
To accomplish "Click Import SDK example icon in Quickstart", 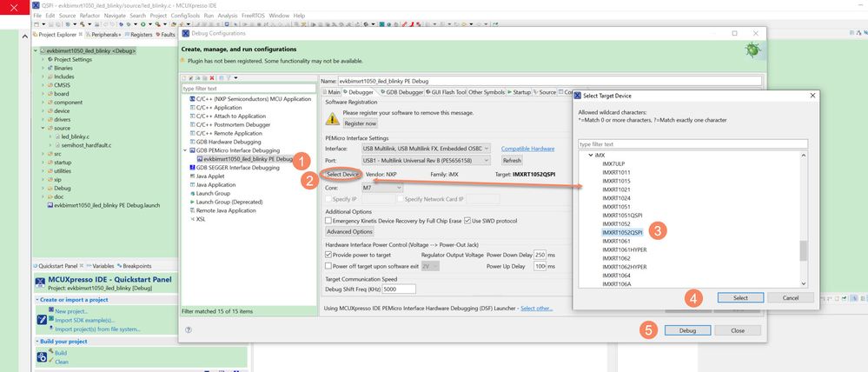I will [51, 320].
